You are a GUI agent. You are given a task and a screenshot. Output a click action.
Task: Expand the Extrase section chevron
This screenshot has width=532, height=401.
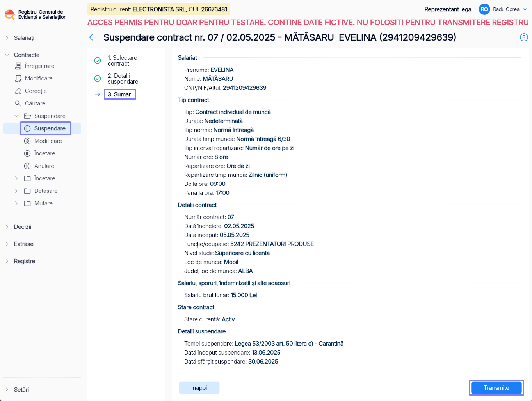tap(7, 244)
